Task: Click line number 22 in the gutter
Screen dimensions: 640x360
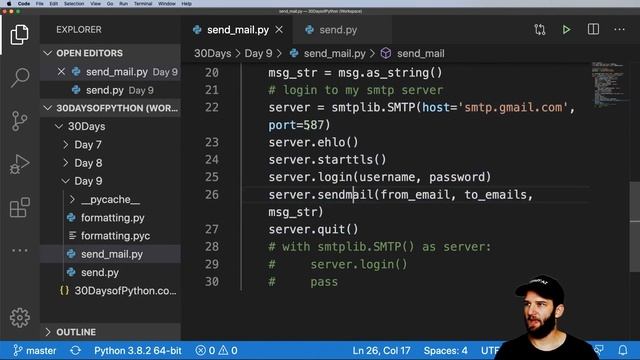Action: pyautogui.click(x=212, y=107)
